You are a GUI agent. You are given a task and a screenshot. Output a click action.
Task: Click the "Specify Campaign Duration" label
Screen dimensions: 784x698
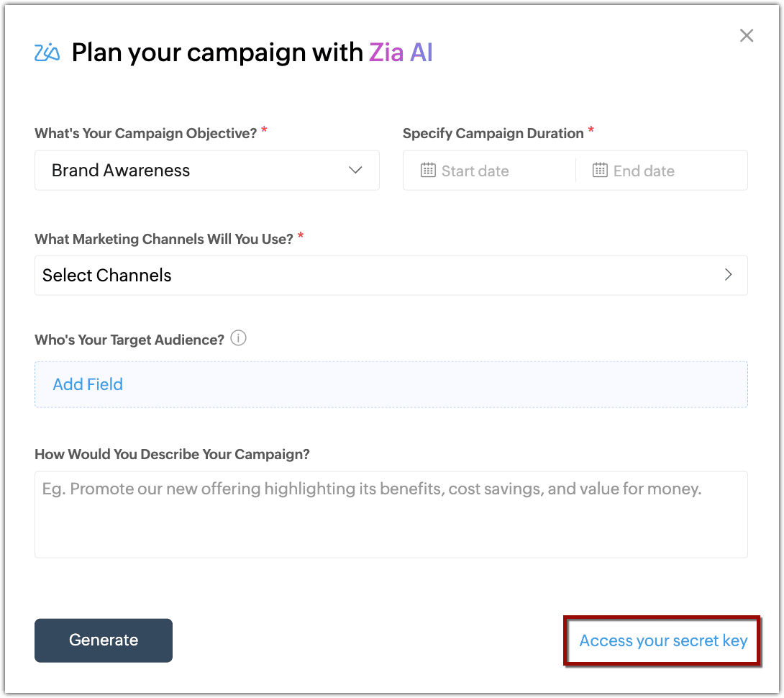493,133
